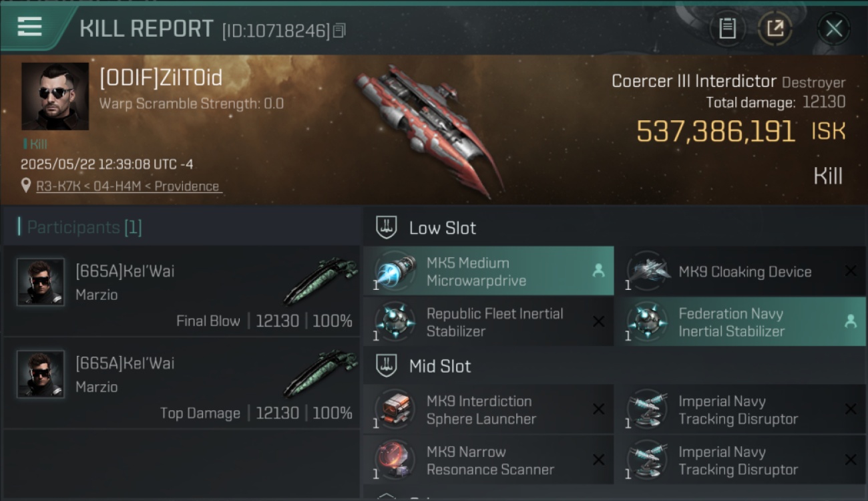Click the Coercer III Interdictor ship image

pyautogui.click(x=429, y=130)
